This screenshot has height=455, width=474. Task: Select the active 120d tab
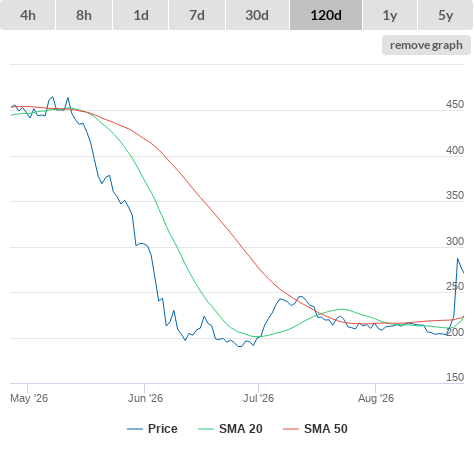(x=326, y=15)
